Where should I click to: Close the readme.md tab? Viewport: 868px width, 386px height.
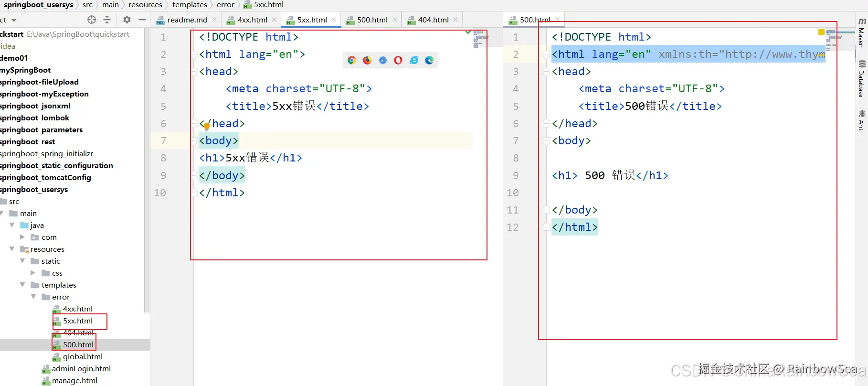[x=214, y=20]
